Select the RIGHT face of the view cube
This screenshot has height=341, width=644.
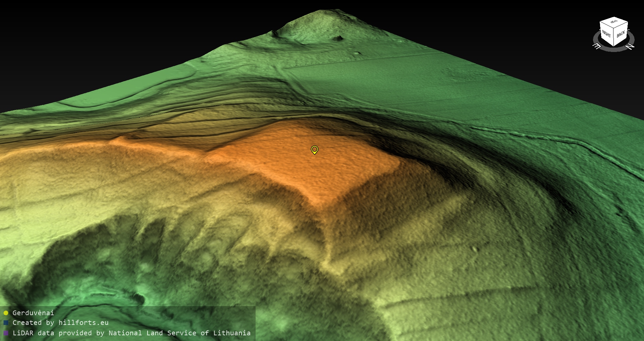coord(606,34)
